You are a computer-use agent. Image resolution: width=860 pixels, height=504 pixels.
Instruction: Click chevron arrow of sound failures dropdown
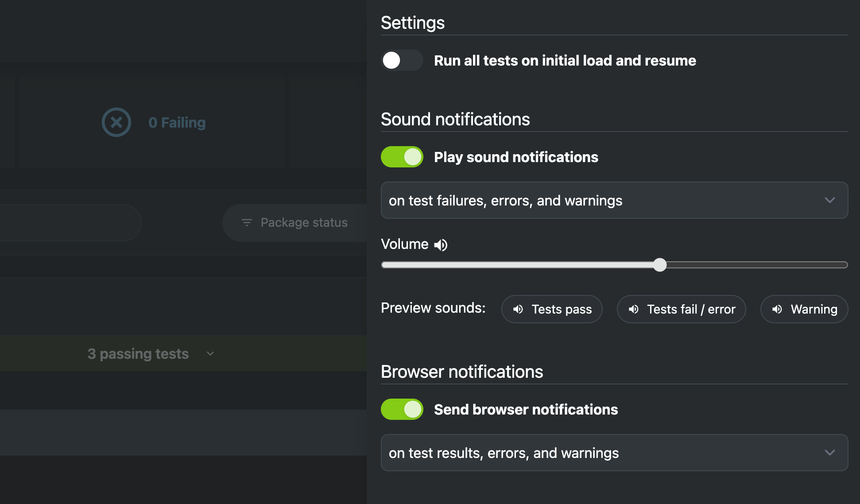[829, 200]
